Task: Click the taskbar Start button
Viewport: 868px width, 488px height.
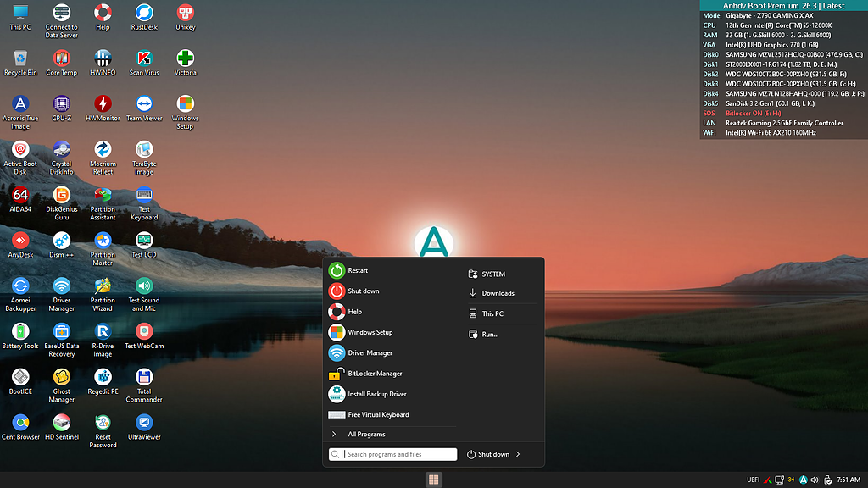Action: tap(433, 480)
